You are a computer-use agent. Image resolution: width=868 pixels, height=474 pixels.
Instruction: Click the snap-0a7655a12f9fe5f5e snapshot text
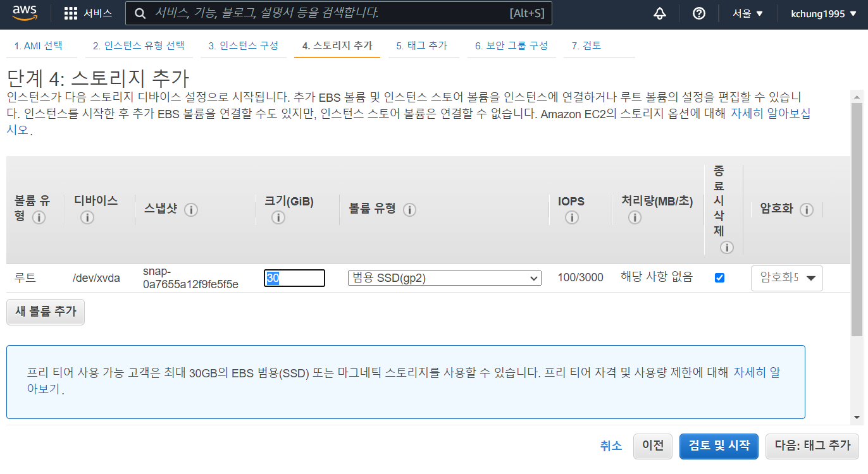(x=190, y=277)
